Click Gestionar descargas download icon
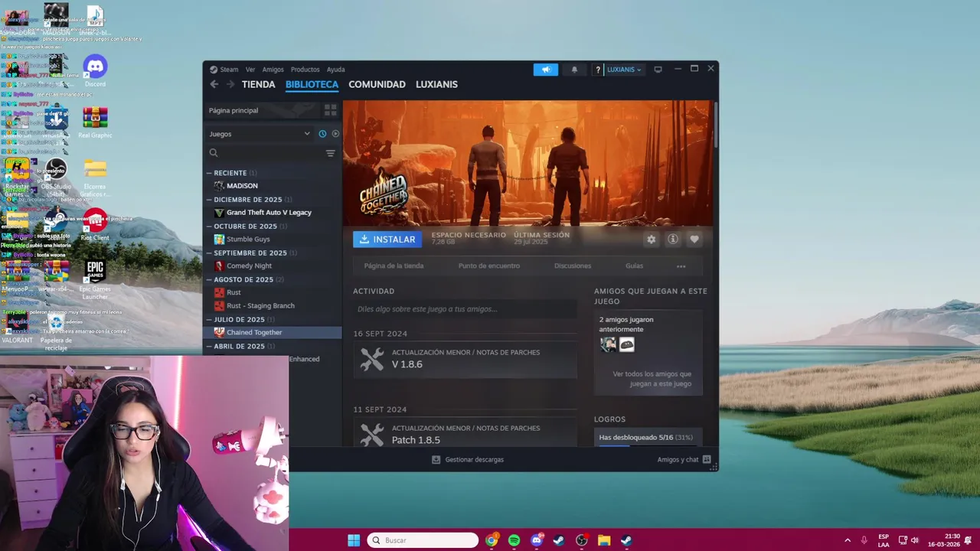 tap(436, 460)
